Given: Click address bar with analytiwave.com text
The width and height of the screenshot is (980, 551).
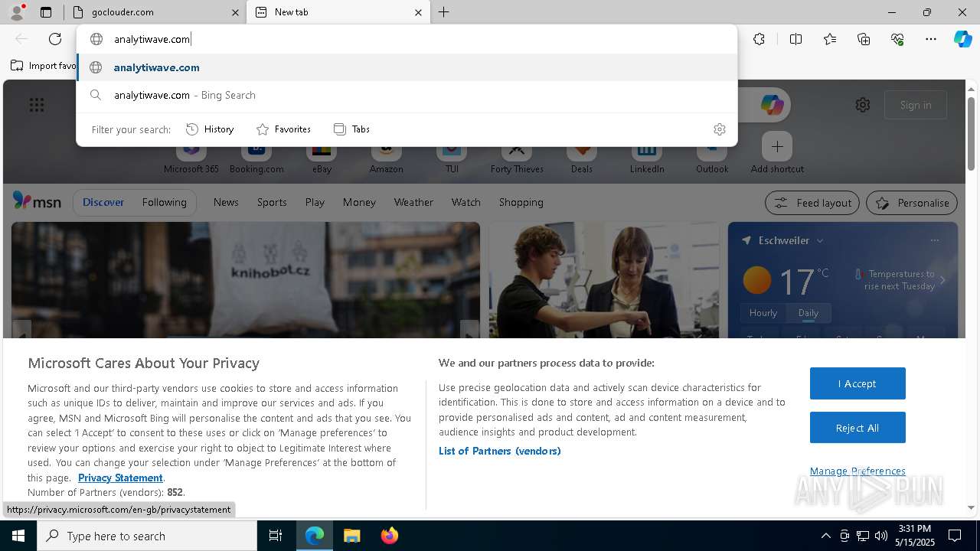Looking at the screenshot, I should click(x=407, y=39).
